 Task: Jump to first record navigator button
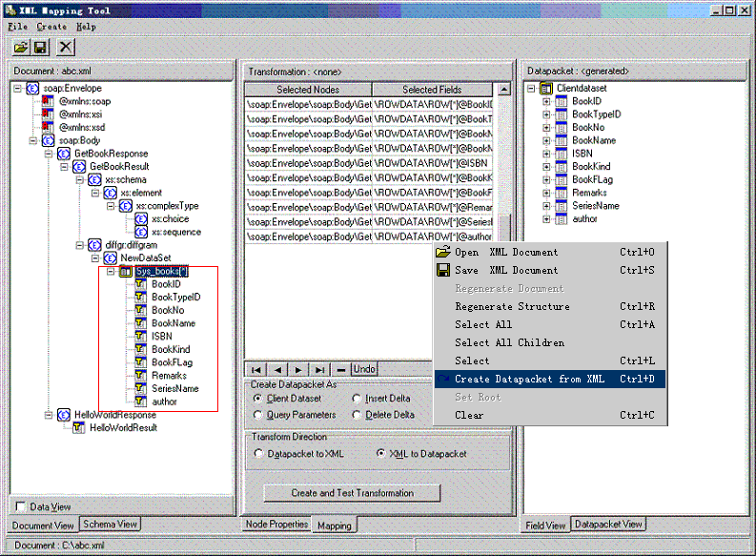click(x=255, y=369)
